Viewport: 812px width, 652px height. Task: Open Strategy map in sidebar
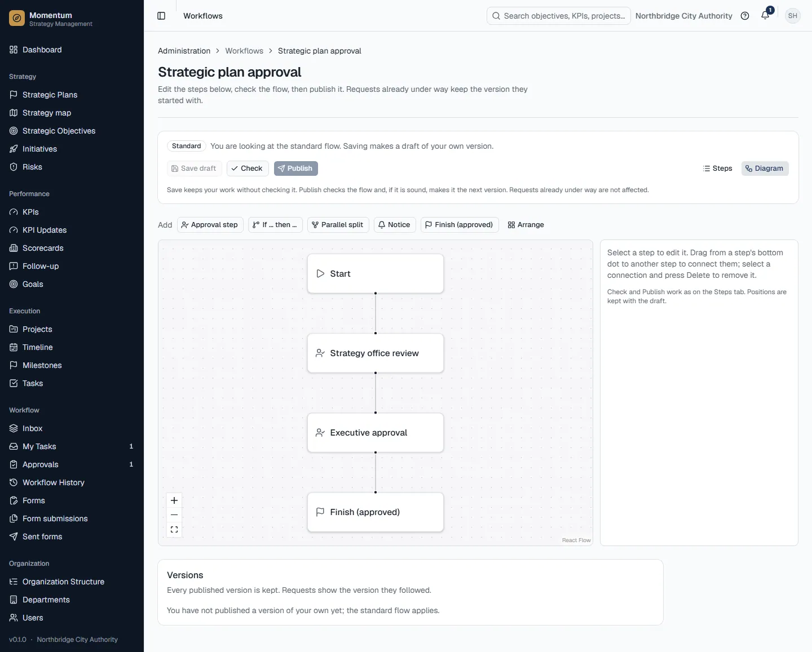(72, 113)
